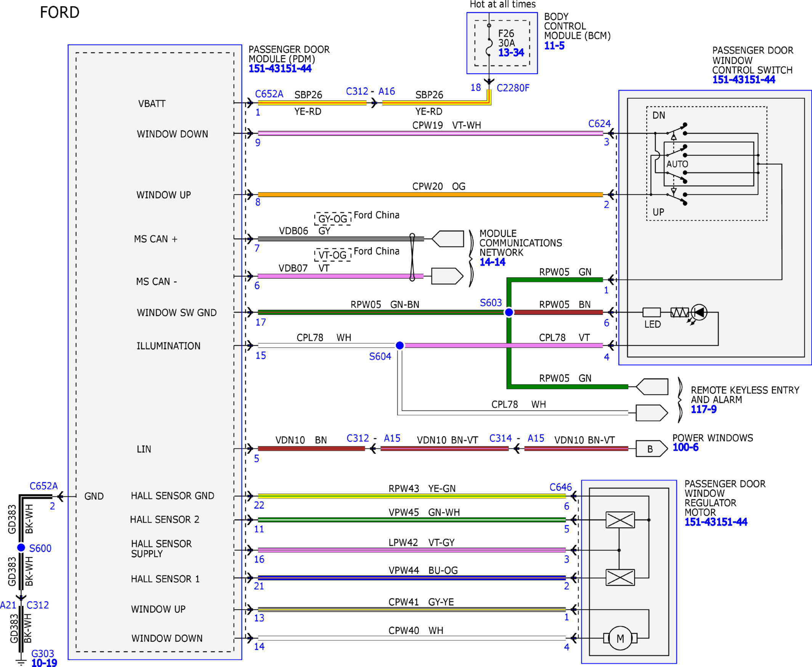Click the S600 splice dot

[x=21, y=547]
